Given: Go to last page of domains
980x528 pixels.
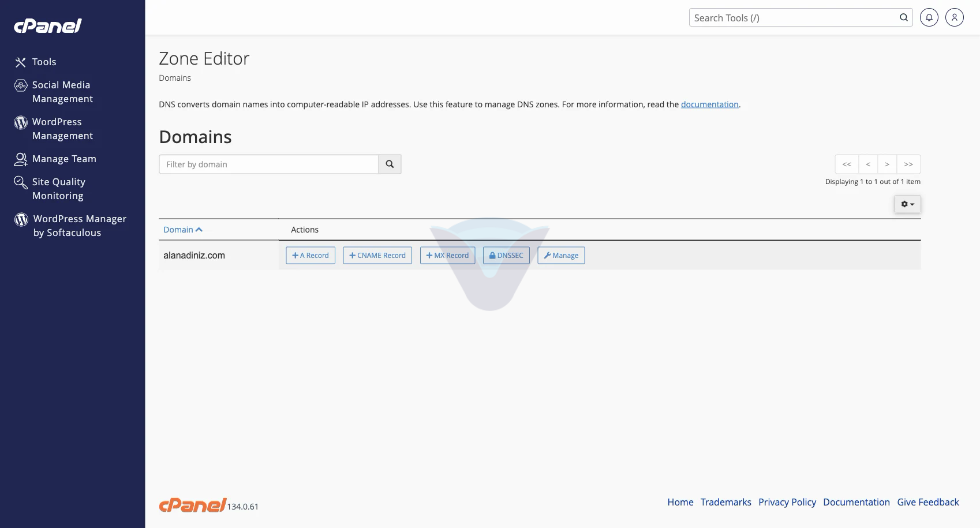Looking at the screenshot, I should pyautogui.click(x=908, y=164).
